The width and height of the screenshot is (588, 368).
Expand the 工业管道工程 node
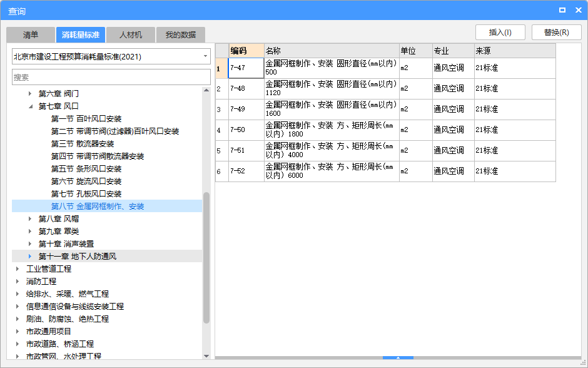(18, 268)
